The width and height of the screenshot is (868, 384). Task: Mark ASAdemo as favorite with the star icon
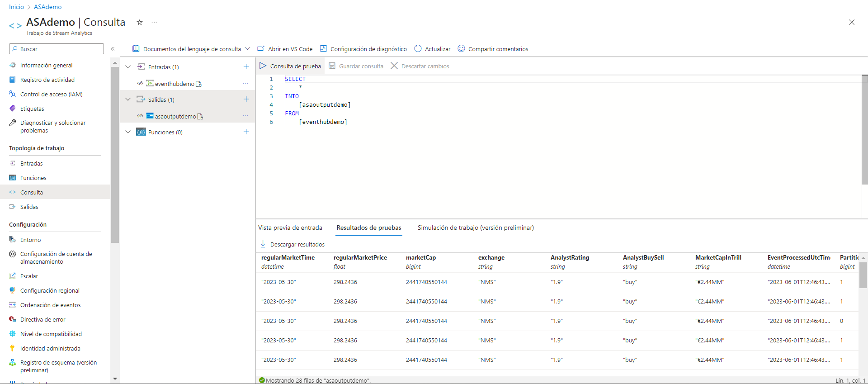(x=140, y=23)
